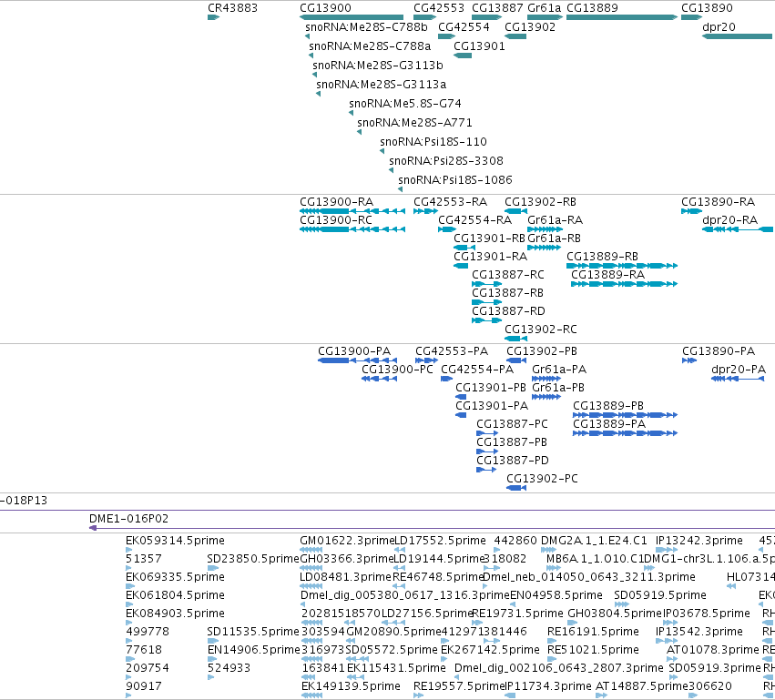
Task: Select transcript CG13890-RA
Action: pyautogui.click(x=691, y=211)
